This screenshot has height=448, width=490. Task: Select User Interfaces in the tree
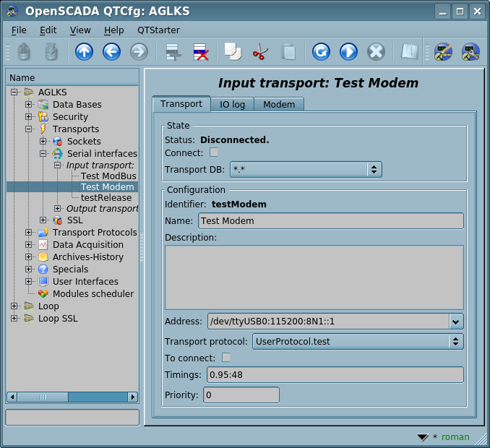point(85,282)
